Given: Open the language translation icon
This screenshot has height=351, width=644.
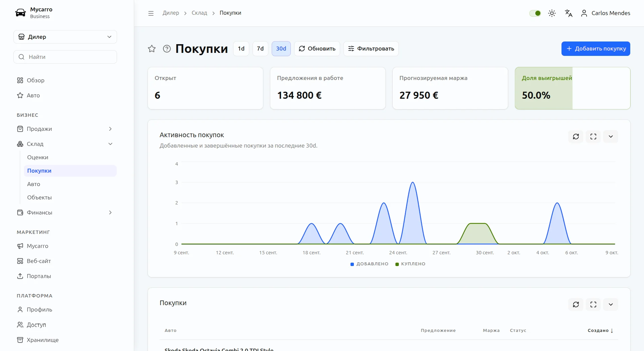Looking at the screenshot, I should tap(569, 13).
